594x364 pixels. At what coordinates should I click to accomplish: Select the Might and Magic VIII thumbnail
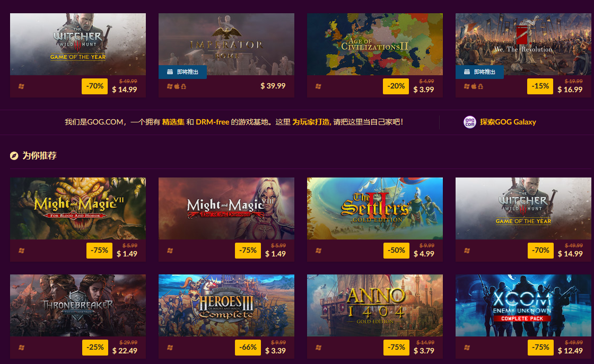[x=226, y=208]
